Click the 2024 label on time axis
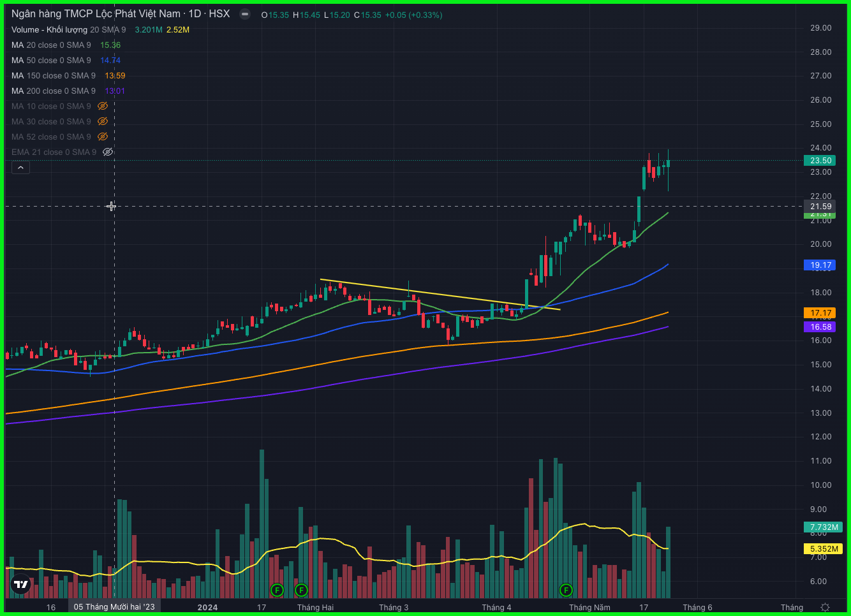 (207, 607)
